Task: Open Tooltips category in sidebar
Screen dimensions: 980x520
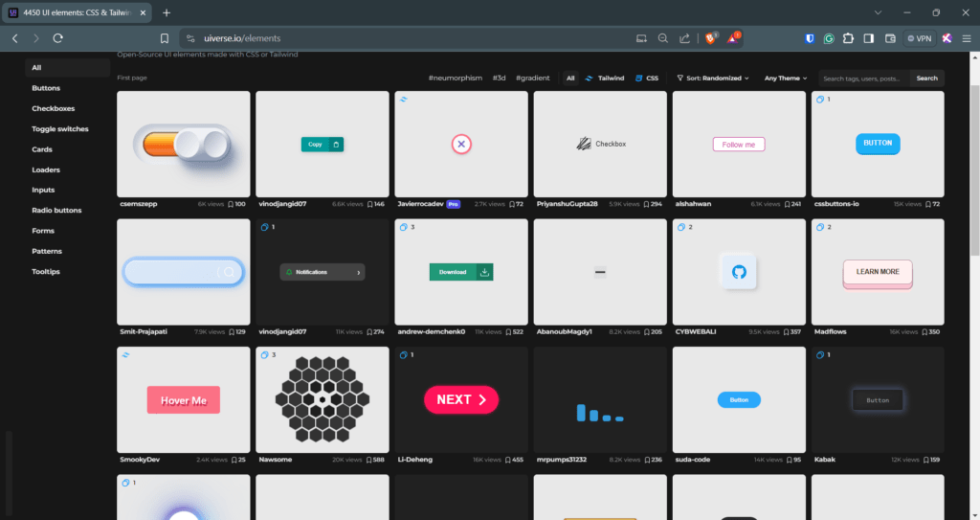Action: click(x=46, y=272)
